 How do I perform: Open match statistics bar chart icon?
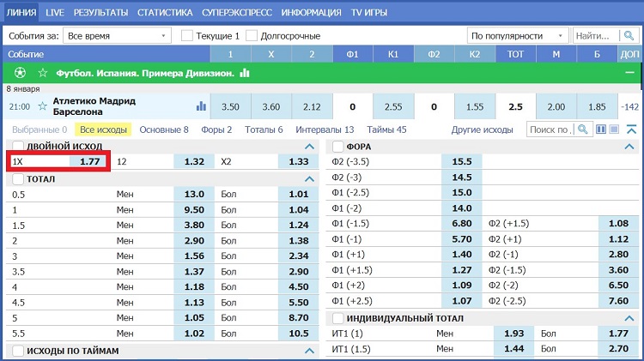click(x=202, y=106)
